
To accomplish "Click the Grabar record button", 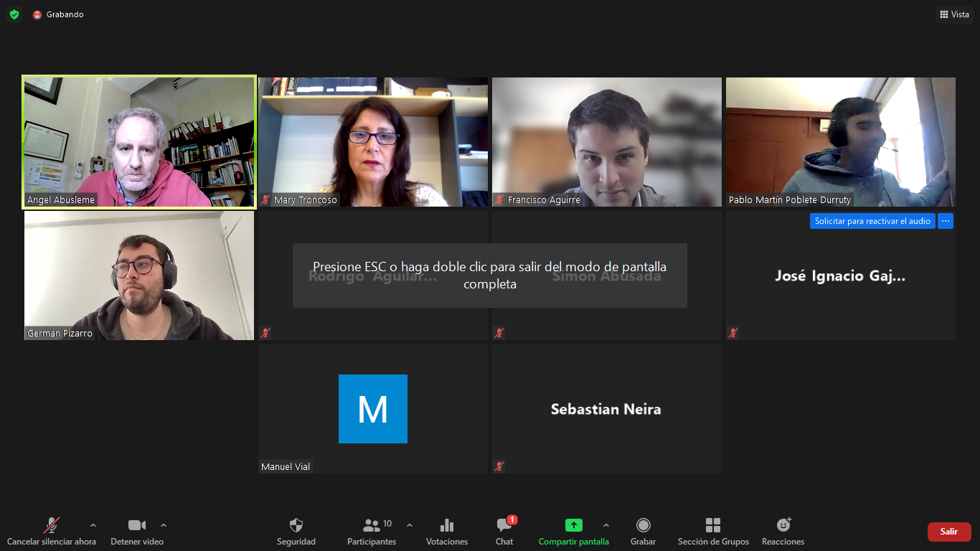I will tap(644, 532).
